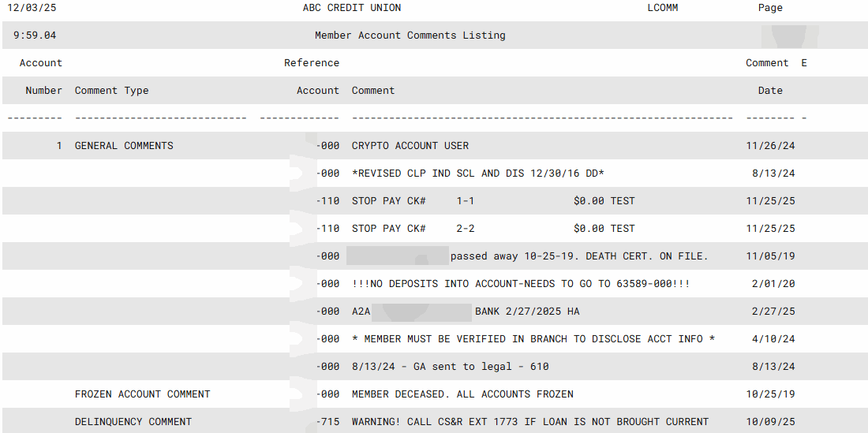Select the MEMBER DECEASED ALL ACCOUNTS FROZEN comment
Image resolution: width=868 pixels, height=433 pixels.
pyautogui.click(x=462, y=394)
